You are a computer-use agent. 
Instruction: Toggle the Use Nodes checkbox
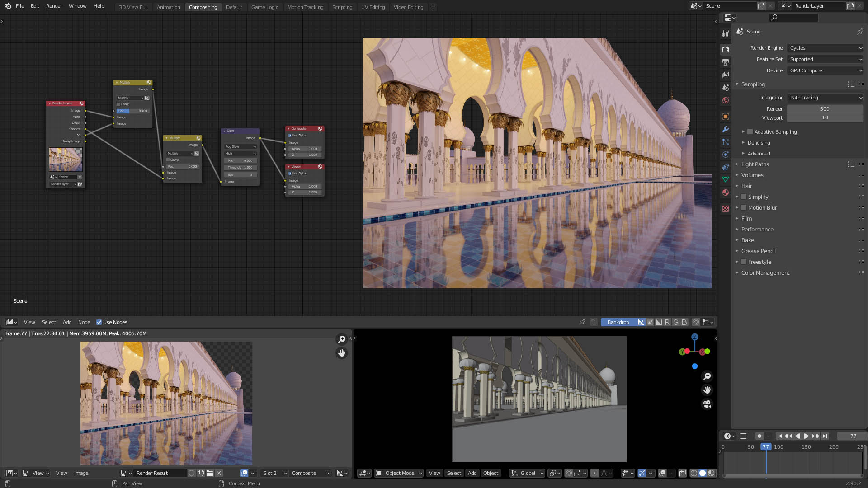pyautogui.click(x=99, y=322)
